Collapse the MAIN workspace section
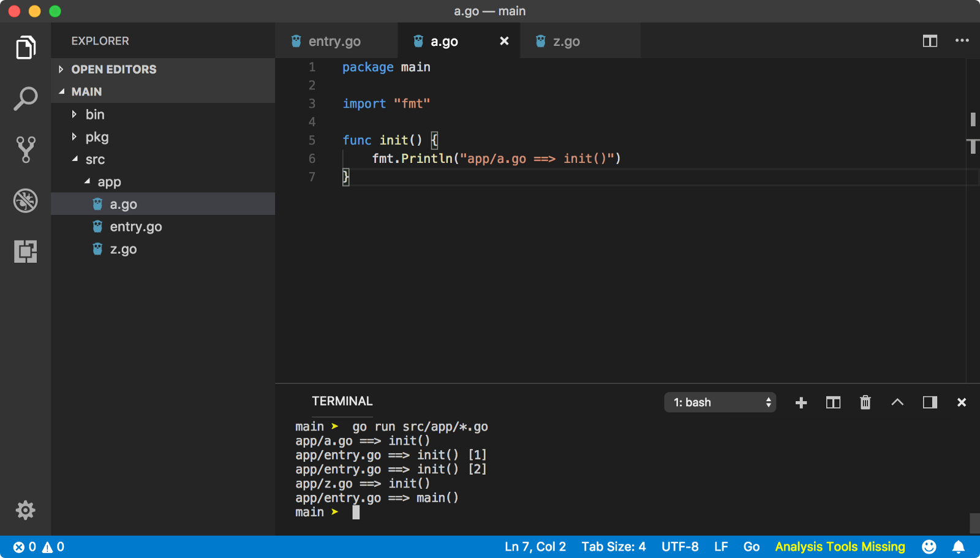The height and width of the screenshot is (558, 980). click(163, 92)
